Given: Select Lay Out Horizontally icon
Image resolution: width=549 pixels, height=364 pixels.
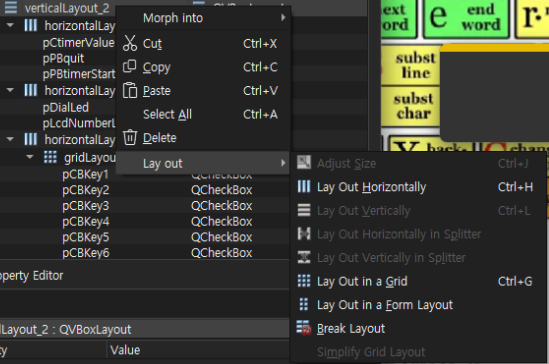Looking at the screenshot, I should tap(304, 187).
